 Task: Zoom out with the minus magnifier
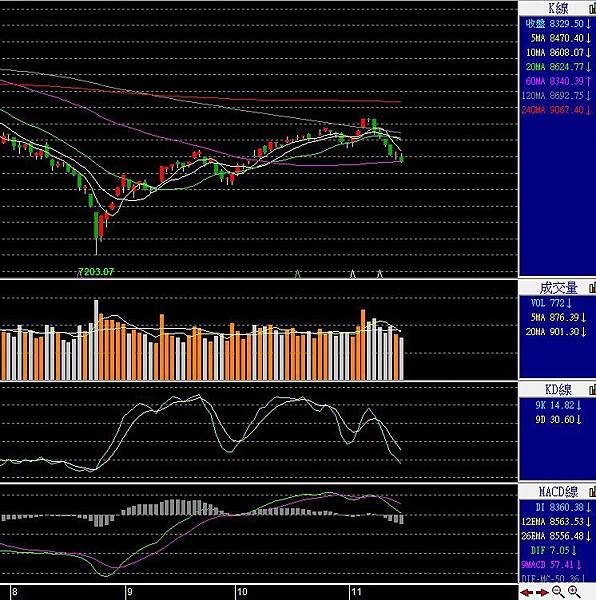557,592
